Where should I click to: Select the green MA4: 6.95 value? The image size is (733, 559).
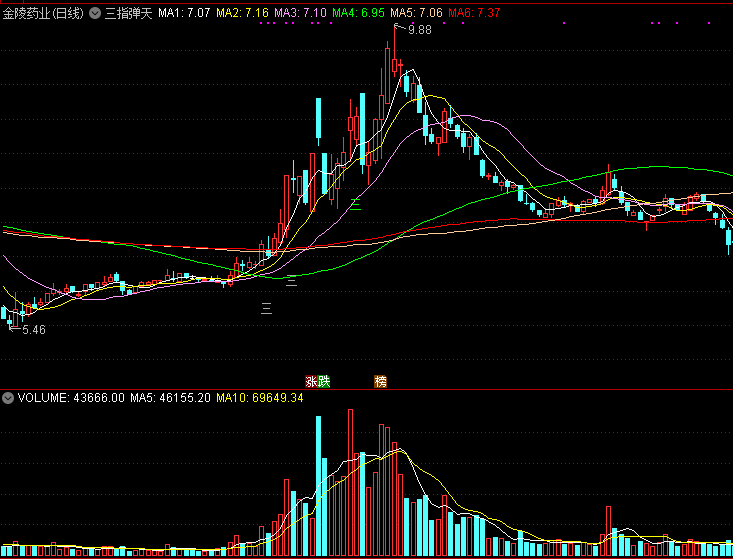[358, 13]
